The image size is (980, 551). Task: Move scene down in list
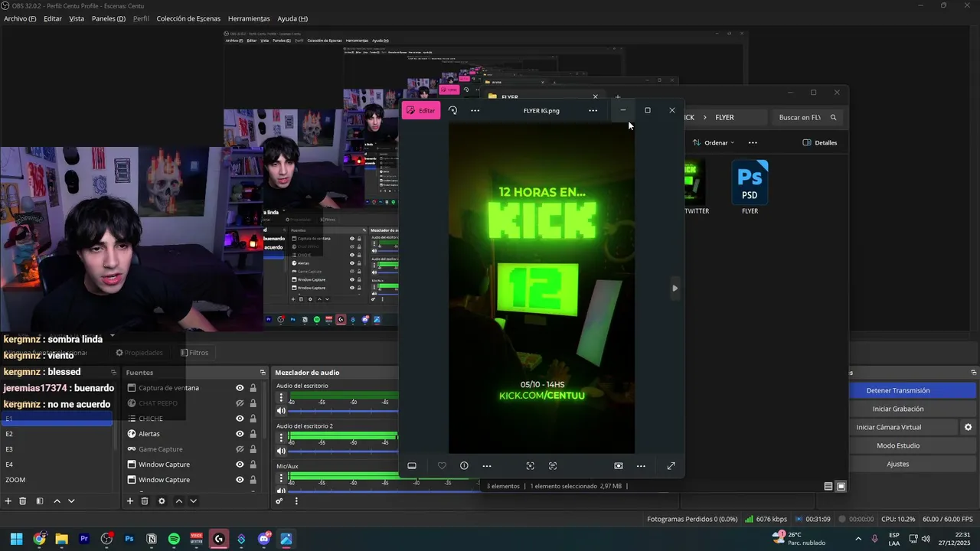(71, 501)
